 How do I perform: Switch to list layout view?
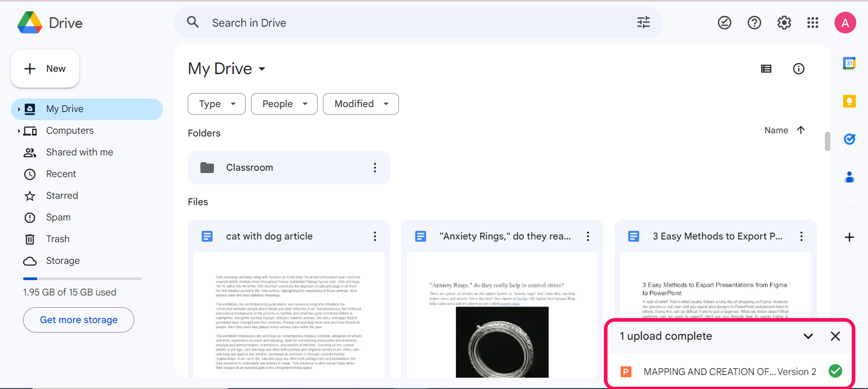point(766,69)
